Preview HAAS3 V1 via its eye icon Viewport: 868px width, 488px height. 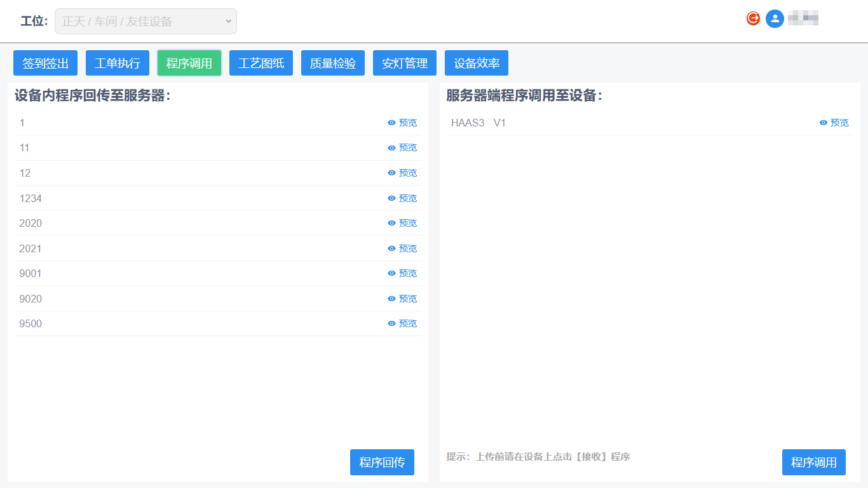(823, 123)
